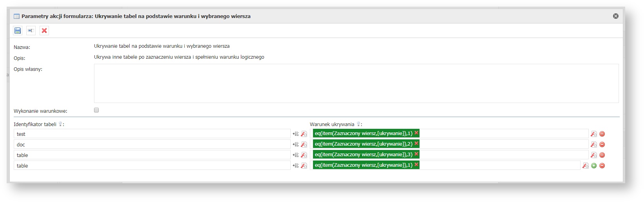Open function editor next to 'doc' identifier
Viewport: 644px width, 202px height.
[x=304, y=144]
